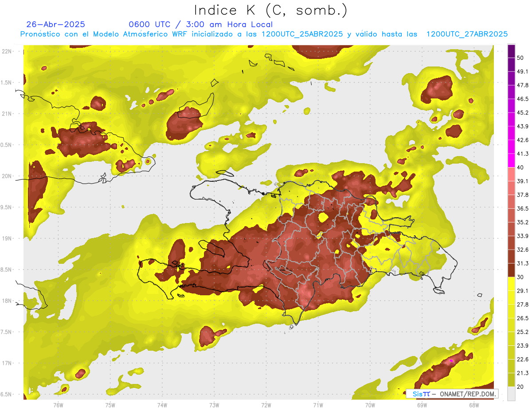532x411 pixels.
Task: Click longitude label "69W"
Action: point(422,405)
